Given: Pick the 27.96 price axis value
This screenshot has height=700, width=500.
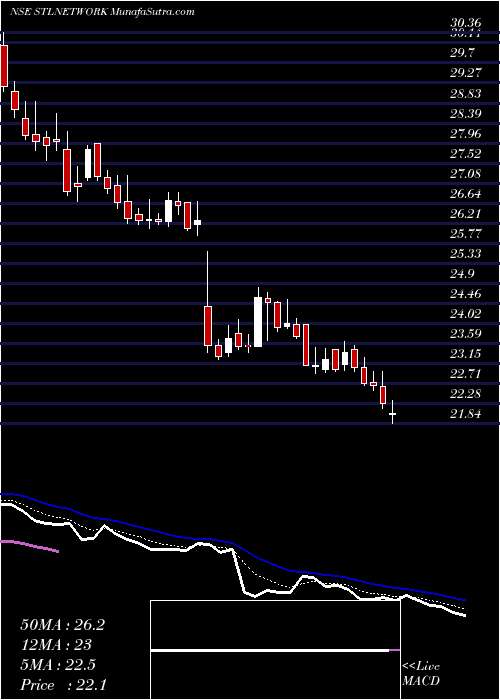Looking at the screenshot, I should point(466,133).
